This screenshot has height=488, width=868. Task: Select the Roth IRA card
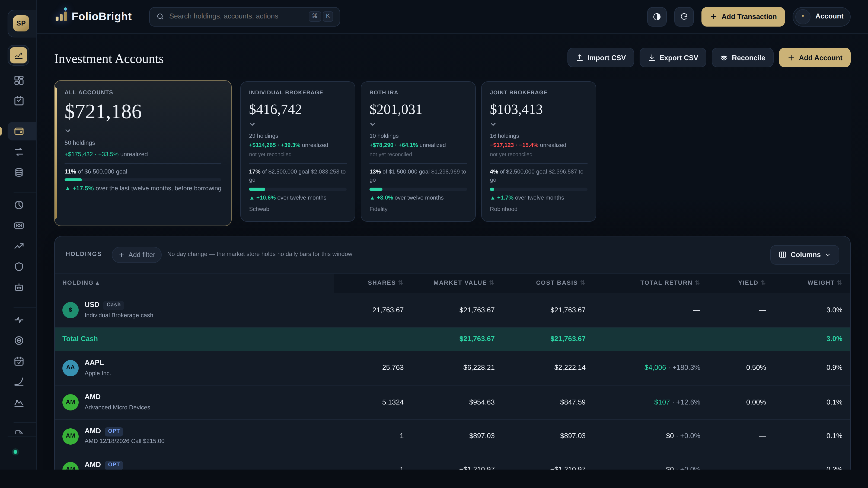[x=418, y=152]
